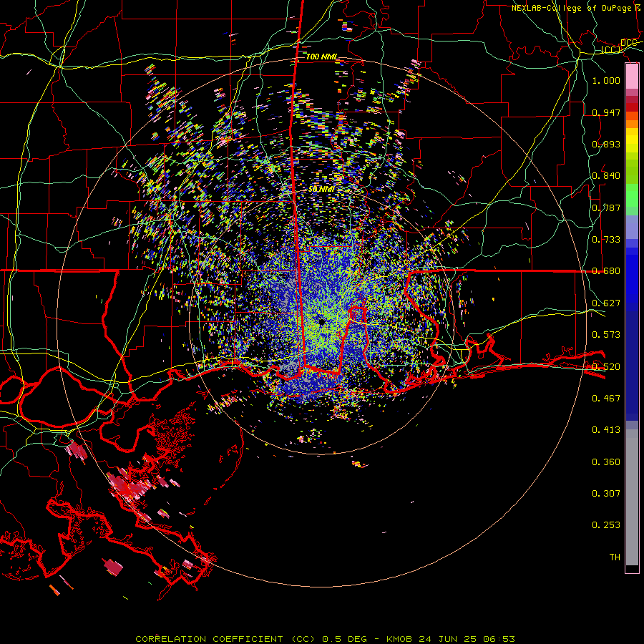Click the 0.733 scale value
644x644 pixels.
point(606,239)
